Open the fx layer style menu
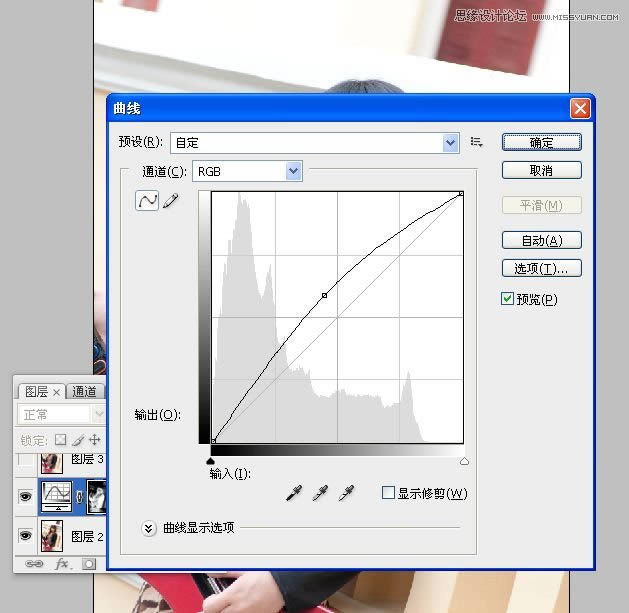This screenshot has width=629, height=613. [x=61, y=564]
